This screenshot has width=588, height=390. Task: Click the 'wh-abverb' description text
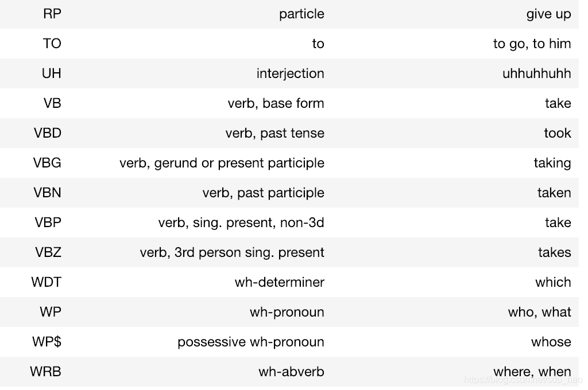tap(291, 372)
